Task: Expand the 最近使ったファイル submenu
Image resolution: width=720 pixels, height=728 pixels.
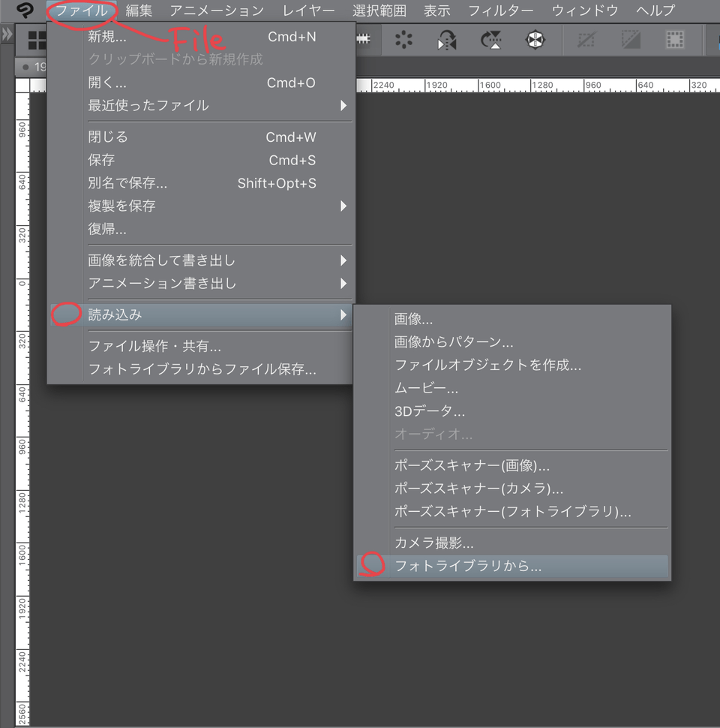Action: click(x=217, y=105)
